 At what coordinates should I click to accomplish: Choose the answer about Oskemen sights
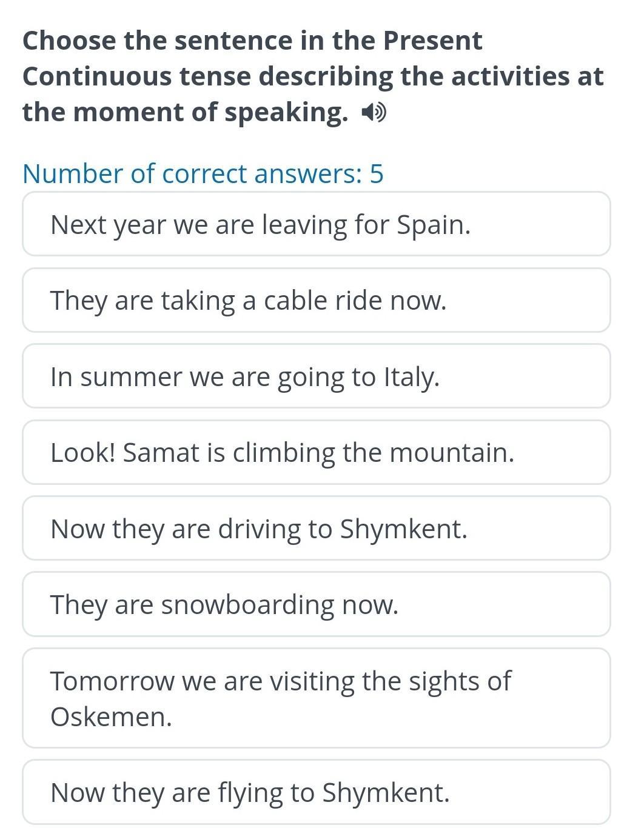click(317, 698)
